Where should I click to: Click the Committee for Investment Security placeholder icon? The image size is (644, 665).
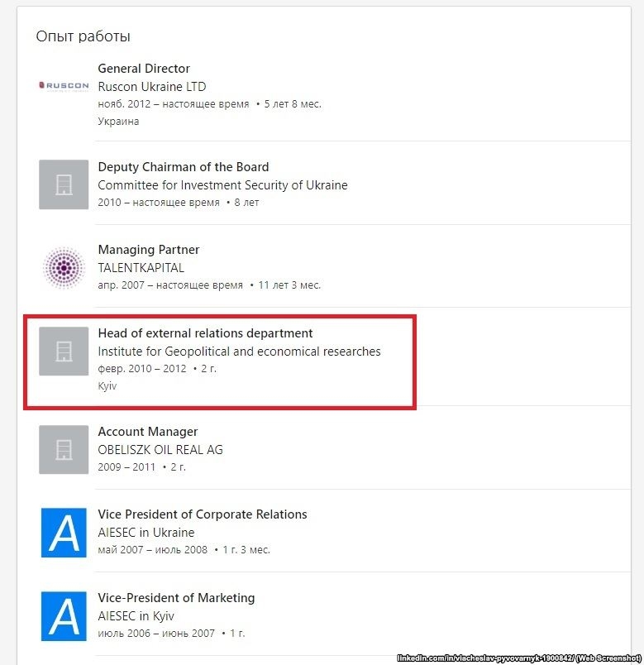point(64,184)
